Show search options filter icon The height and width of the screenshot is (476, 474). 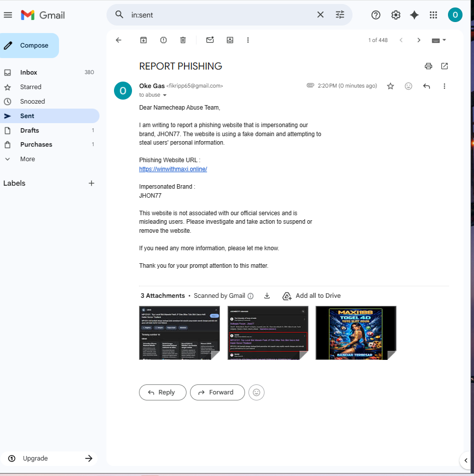[340, 15]
